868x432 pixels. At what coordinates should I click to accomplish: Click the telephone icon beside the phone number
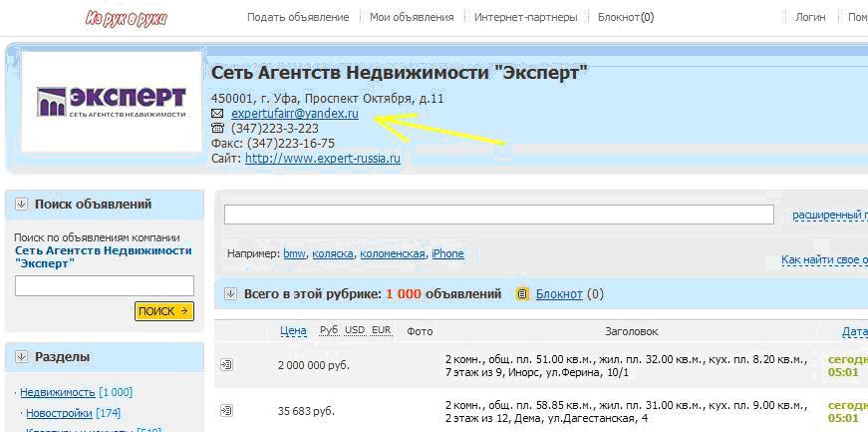(x=217, y=129)
